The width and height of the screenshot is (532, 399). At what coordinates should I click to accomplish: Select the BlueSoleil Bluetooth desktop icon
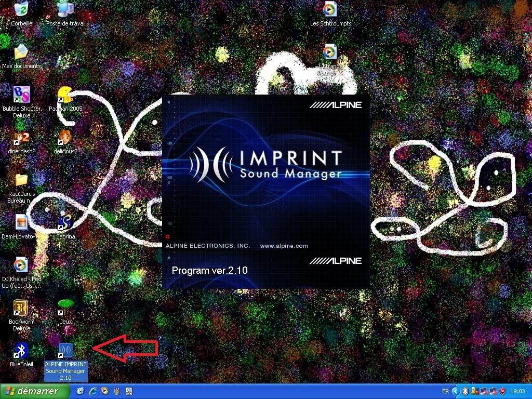tap(21, 351)
